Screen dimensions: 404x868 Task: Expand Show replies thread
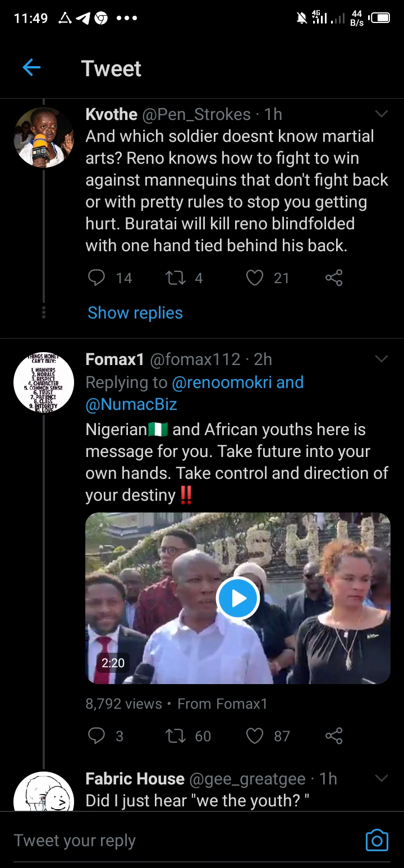135,313
